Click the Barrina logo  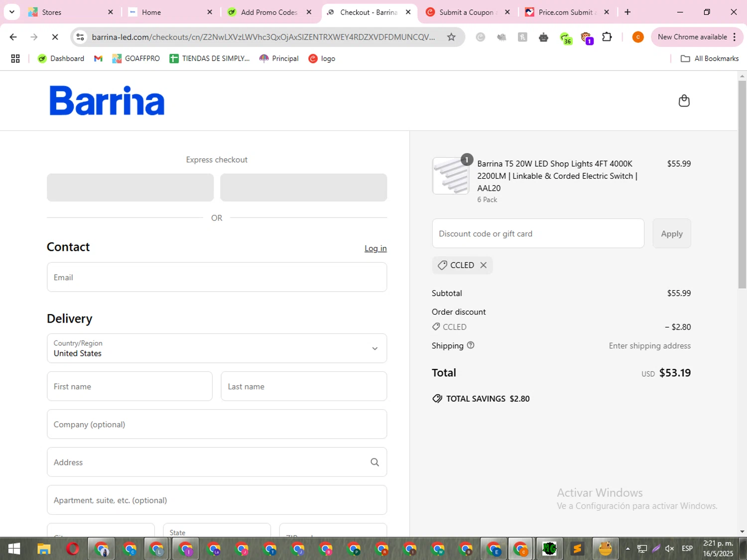tap(107, 101)
